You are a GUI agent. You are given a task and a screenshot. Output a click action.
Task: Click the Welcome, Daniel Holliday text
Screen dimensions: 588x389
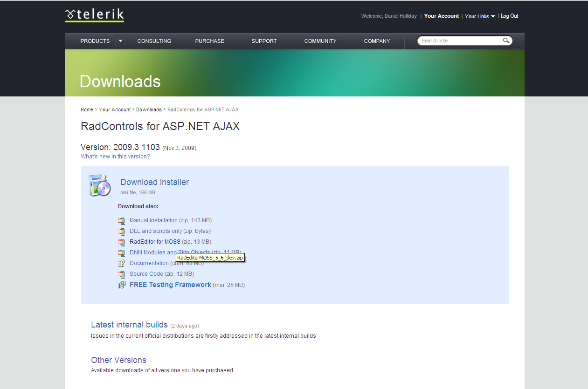[x=389, y=16]
